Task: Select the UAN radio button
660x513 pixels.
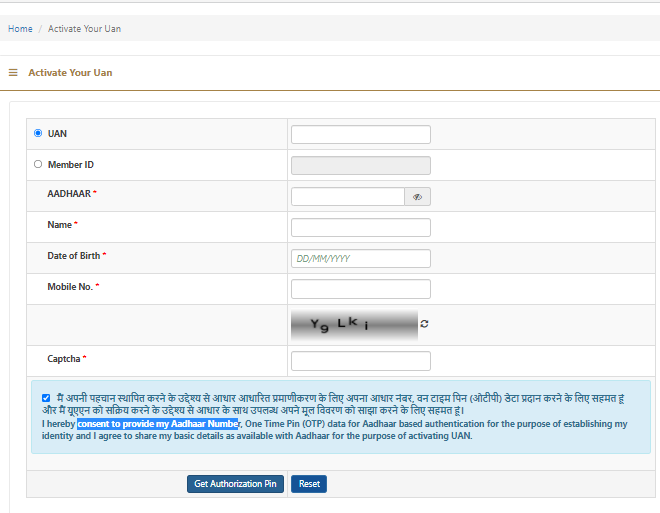Action: coord(38,133)
